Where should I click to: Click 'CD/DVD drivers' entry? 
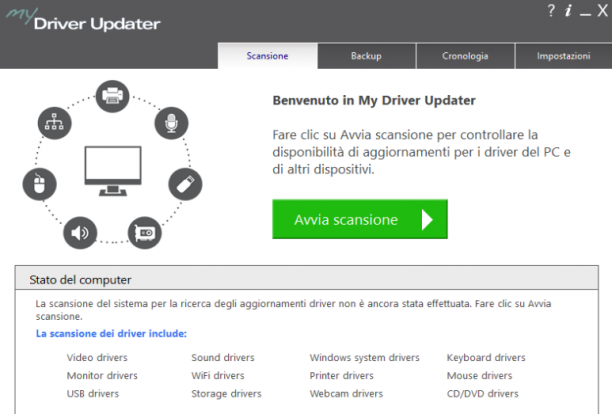pos(483,393)
